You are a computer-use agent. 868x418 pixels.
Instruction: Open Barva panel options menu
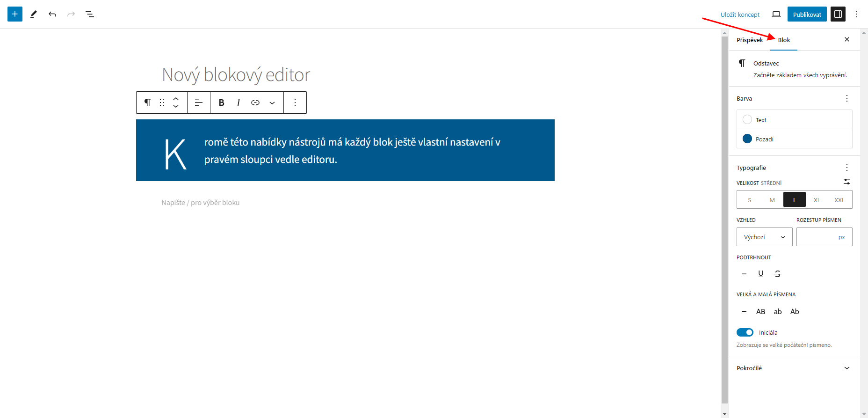click(847, 98)
